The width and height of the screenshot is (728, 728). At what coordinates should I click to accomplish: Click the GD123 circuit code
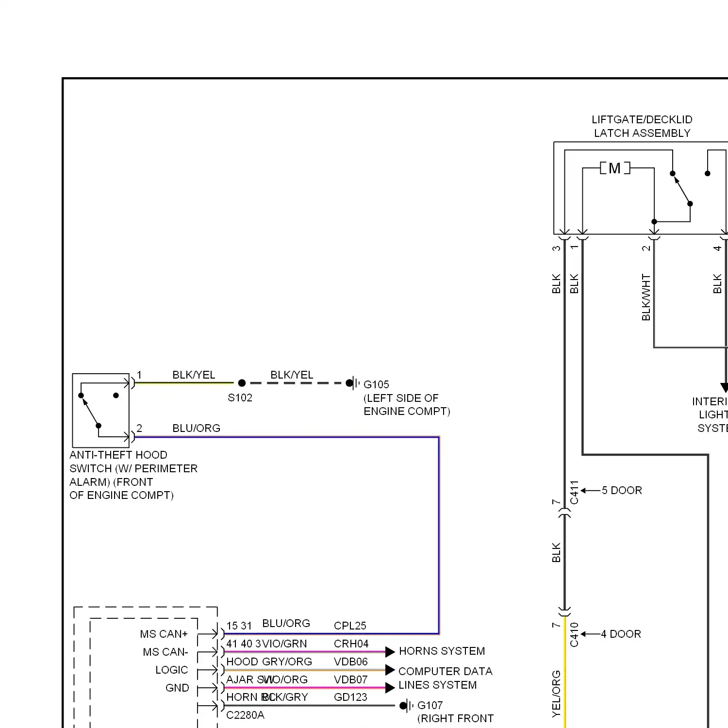350,697
